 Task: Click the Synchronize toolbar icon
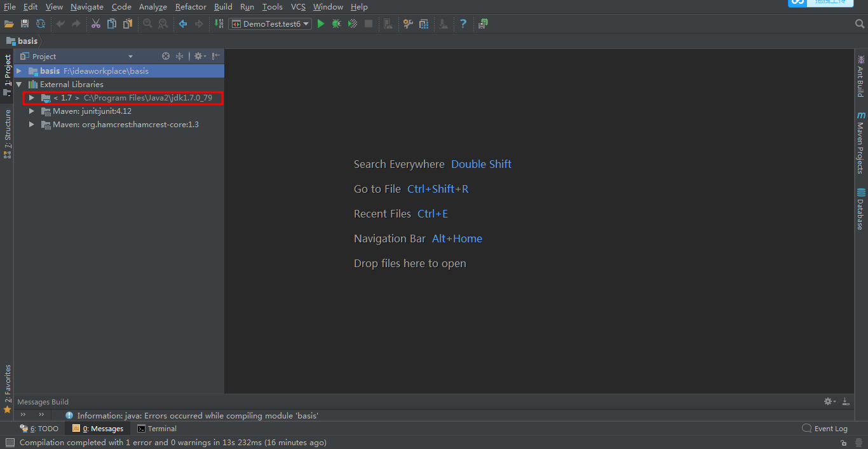(x=41, y=24)
